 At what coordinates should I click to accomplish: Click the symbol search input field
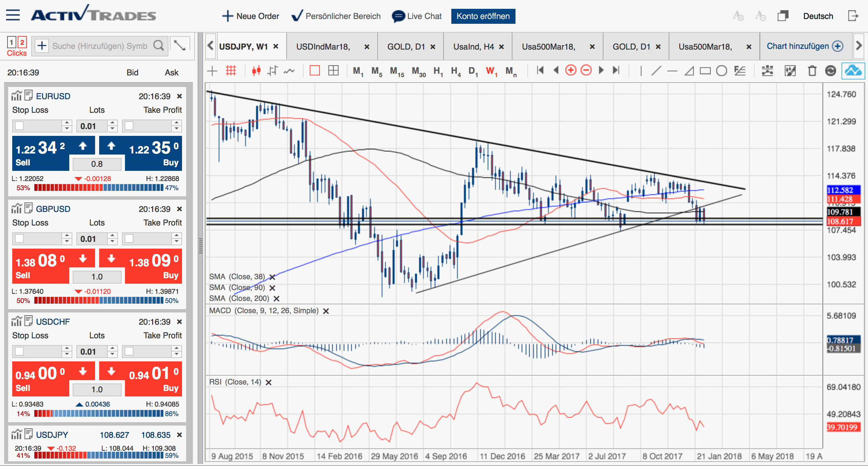(x=100, y=46)
